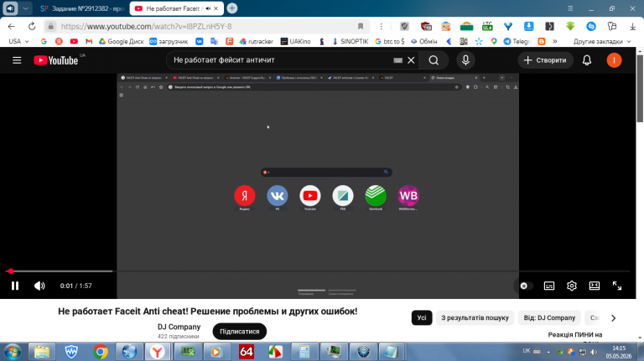This screenshot has height=361, width=644.
Task: Mute the video volume
Action: [x=39, y=286]
